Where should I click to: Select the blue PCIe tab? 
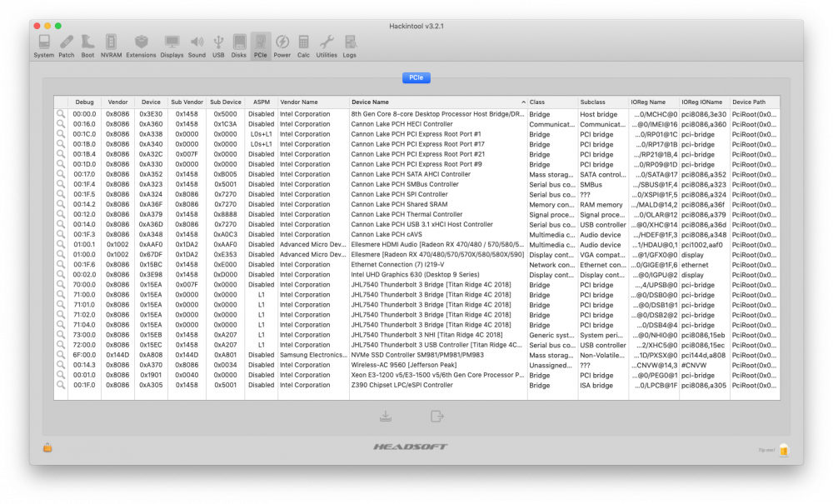coord(416,77)
